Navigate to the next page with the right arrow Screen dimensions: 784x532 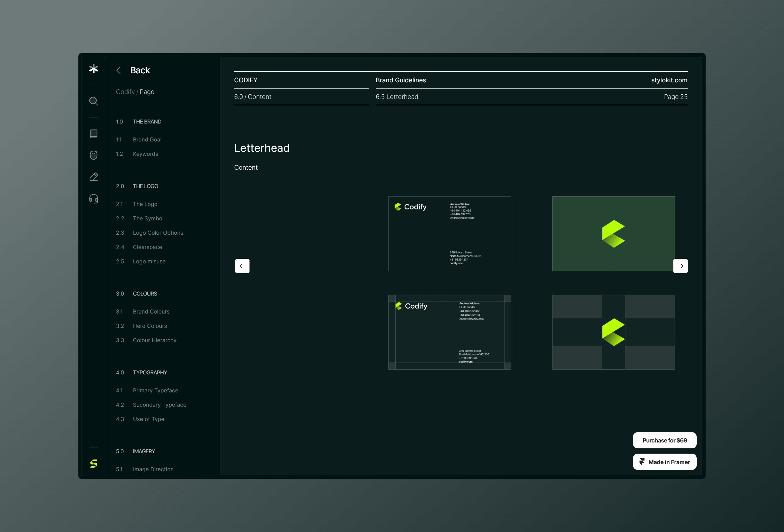pos(680,266)
